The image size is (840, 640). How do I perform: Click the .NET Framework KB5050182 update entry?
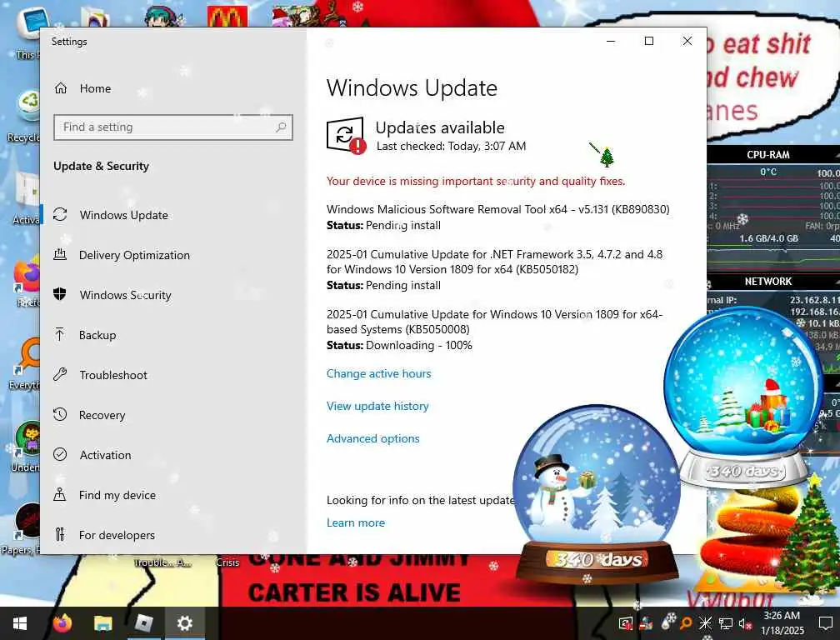coord(494,269)
